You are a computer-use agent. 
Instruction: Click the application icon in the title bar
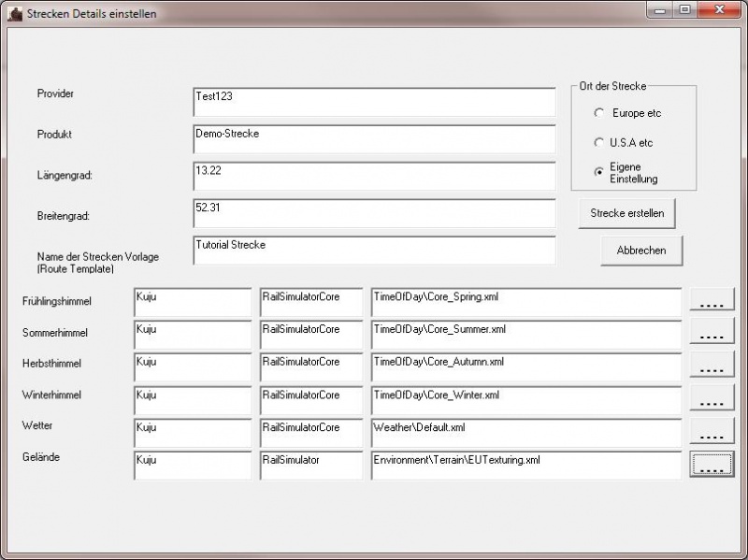pos(15,13)
